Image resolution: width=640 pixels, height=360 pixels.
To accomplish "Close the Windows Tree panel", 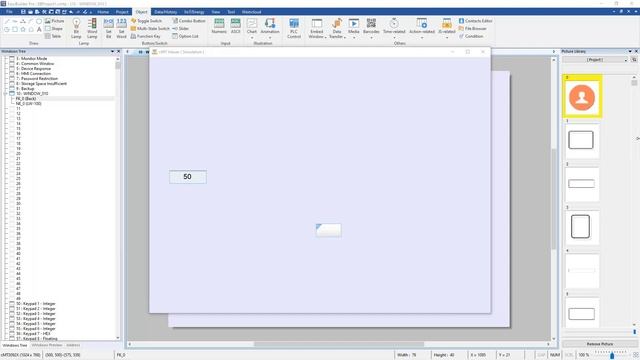I will [118, 51].
